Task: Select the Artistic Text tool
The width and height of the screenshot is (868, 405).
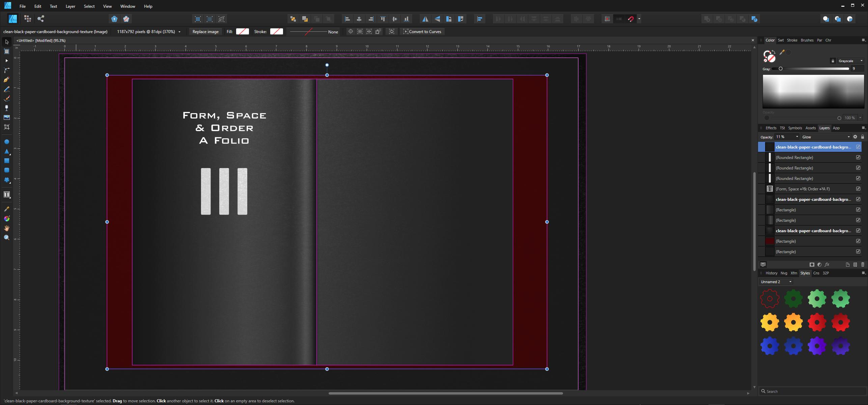Action: (6, 194)
